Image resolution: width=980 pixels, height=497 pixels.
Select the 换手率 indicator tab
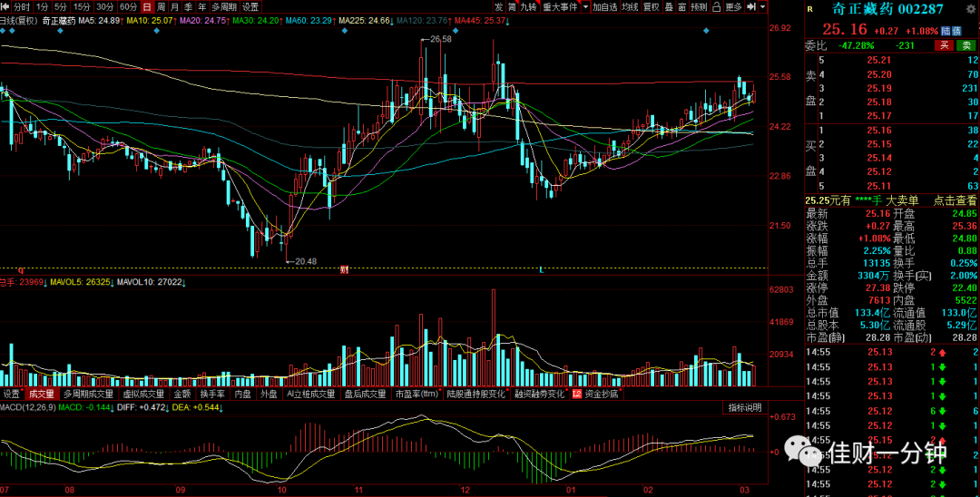tap(211, 394)
